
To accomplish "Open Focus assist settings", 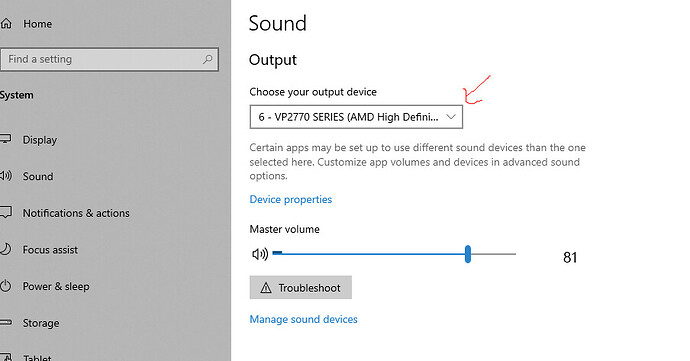I will 50,250.
